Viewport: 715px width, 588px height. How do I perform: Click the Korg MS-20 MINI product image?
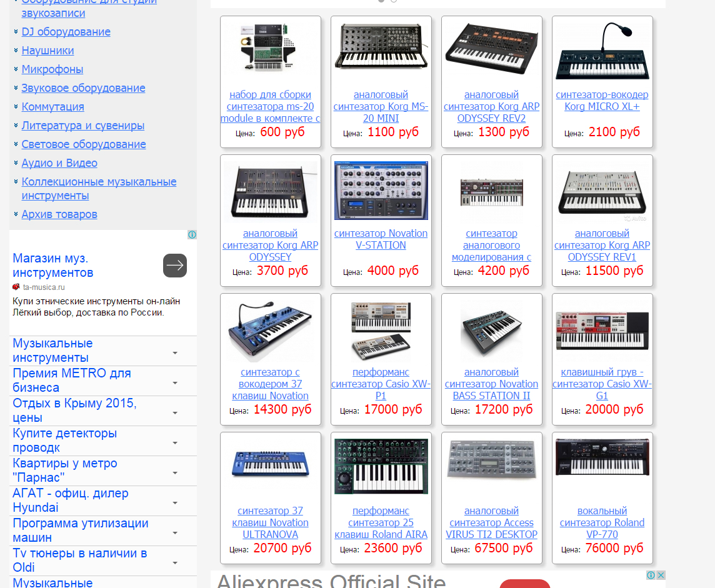pyautogui.click(x=381, y=47)
